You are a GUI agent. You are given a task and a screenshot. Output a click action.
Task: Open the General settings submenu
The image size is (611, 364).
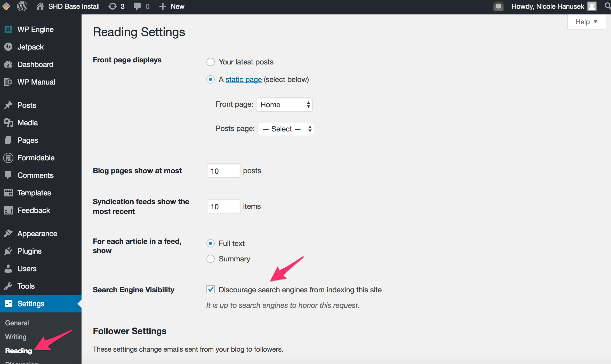coord(17,323)
